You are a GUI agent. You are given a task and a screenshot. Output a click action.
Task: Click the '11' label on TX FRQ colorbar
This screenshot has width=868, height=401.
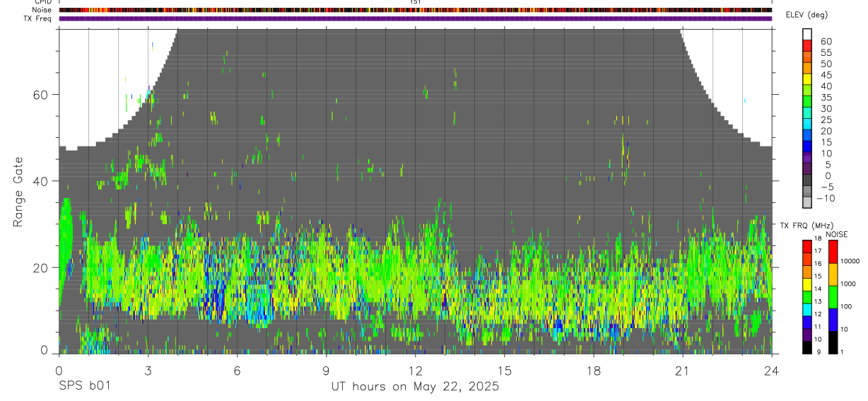click(x=818, y=327)
